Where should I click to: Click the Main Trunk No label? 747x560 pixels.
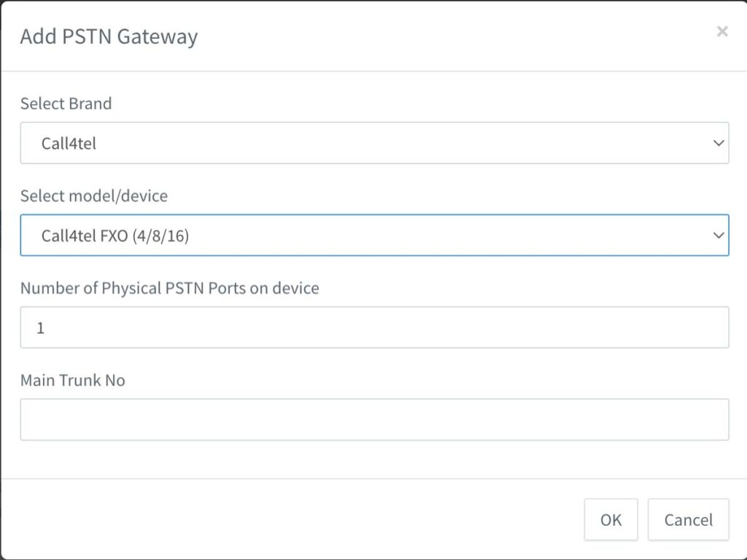click(72, 380)
